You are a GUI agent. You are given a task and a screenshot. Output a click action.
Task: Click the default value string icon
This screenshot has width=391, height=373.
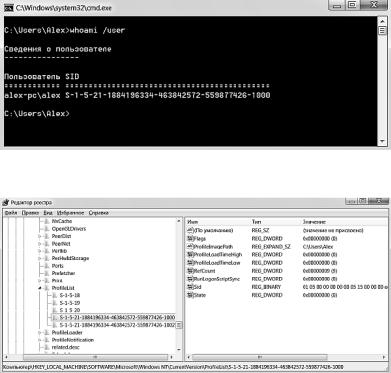pyautogui.click(x=190, y=230)
